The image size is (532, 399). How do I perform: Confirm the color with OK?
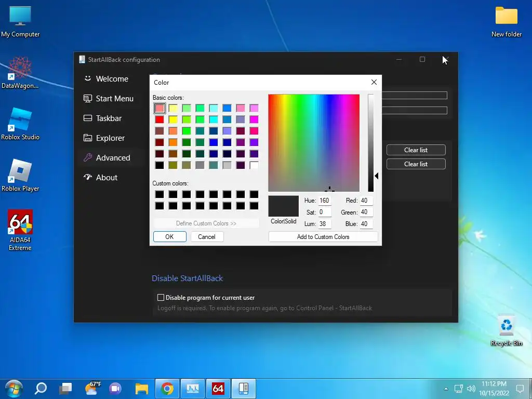170,236
